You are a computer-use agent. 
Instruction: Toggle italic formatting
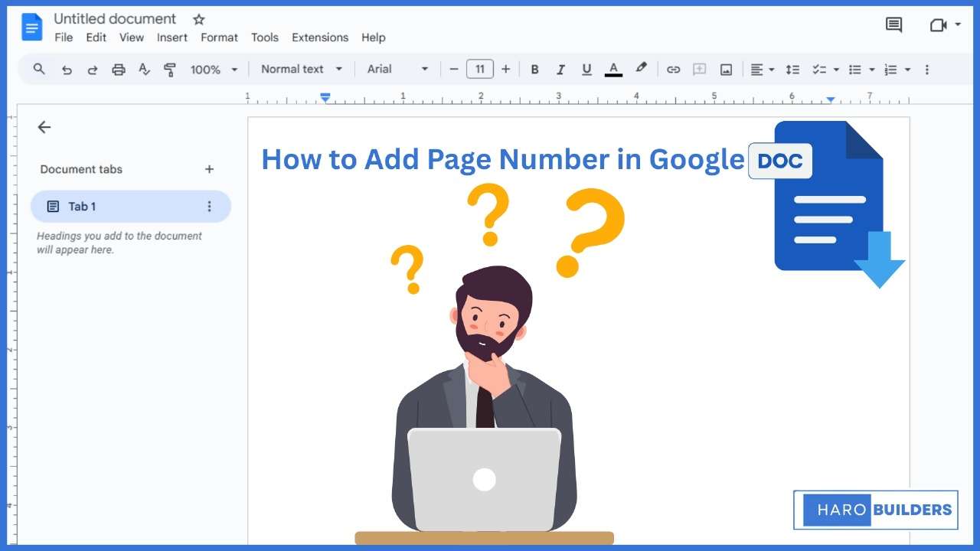(x=560, y=70)
